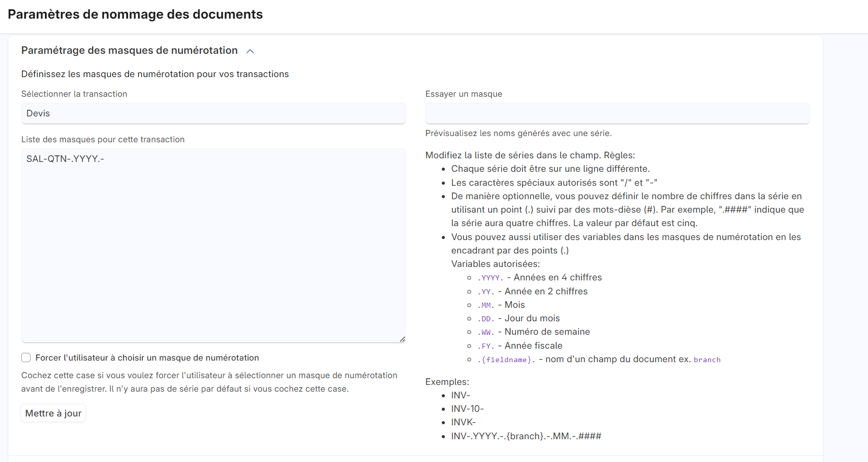Click the .{fieldname}. variable code
The width and height of the screenshot is (868, 462).
[506, 360]
